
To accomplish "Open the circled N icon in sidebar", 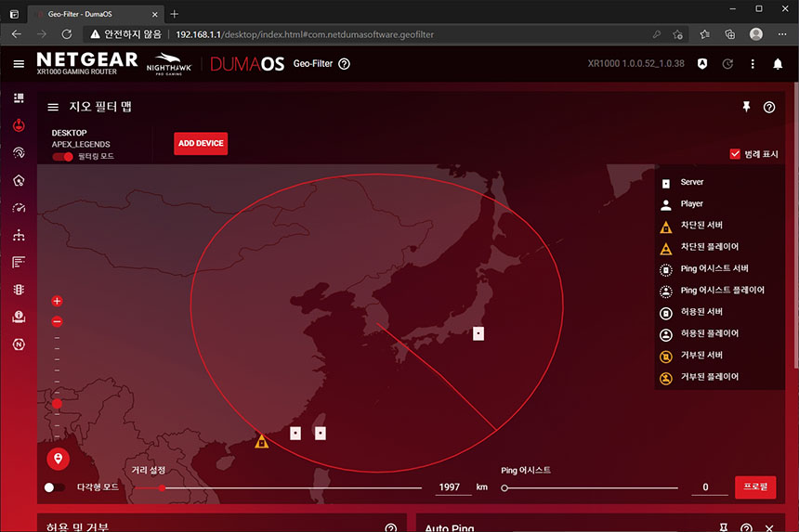I will 19,344.
